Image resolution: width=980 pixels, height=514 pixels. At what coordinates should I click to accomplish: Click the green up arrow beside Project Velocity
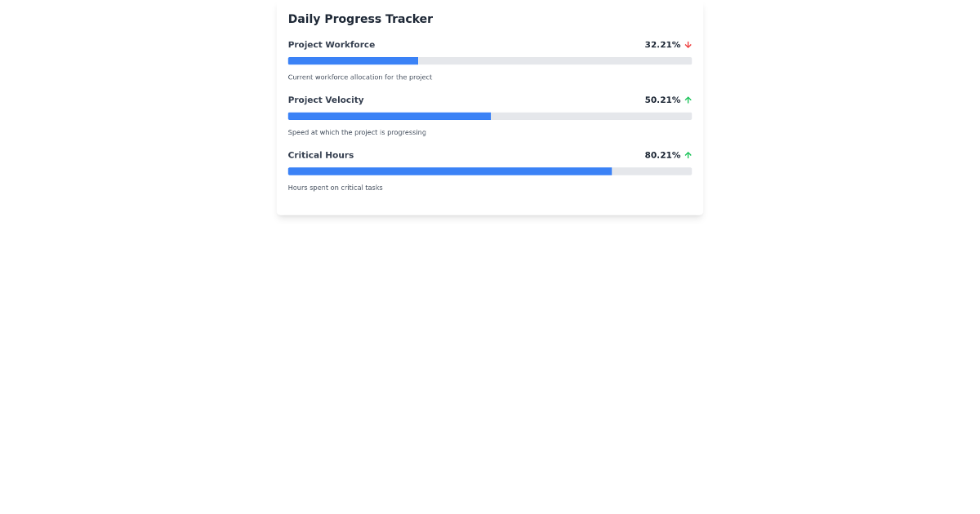pos(688,100)
